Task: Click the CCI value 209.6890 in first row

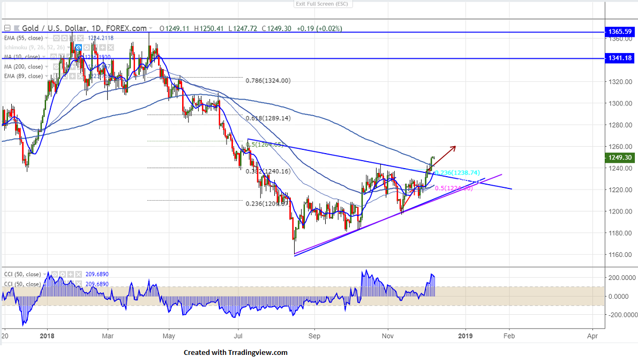Action: 97,274
